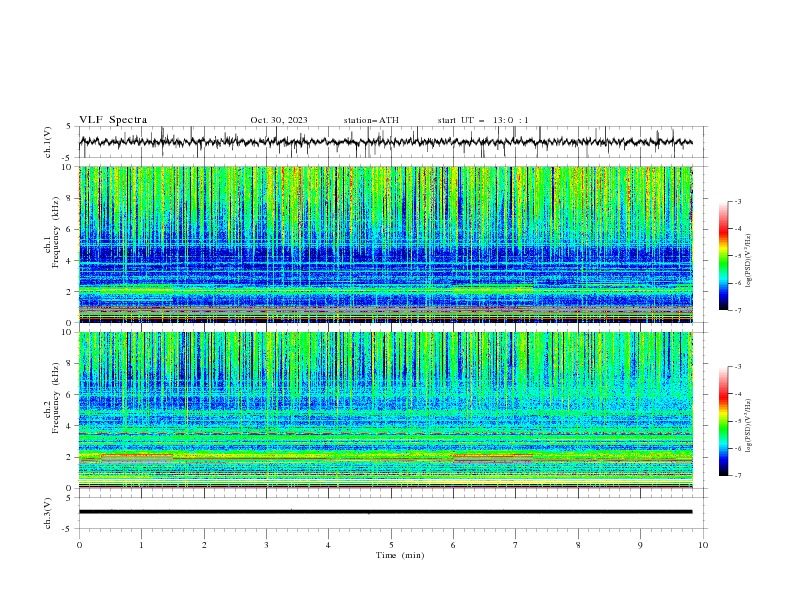Click the ch.2 "Frequency (kHz)" axis label
The height and width of the screenshot is (612, 792).
click(56, 397)
